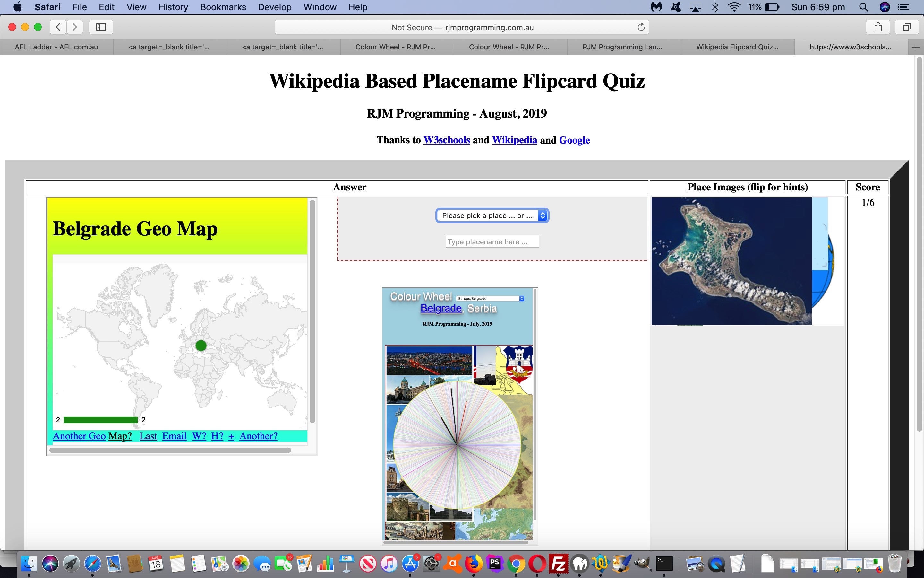
Task: Click the green legend bar under the map
Action: tap(100, 420)
